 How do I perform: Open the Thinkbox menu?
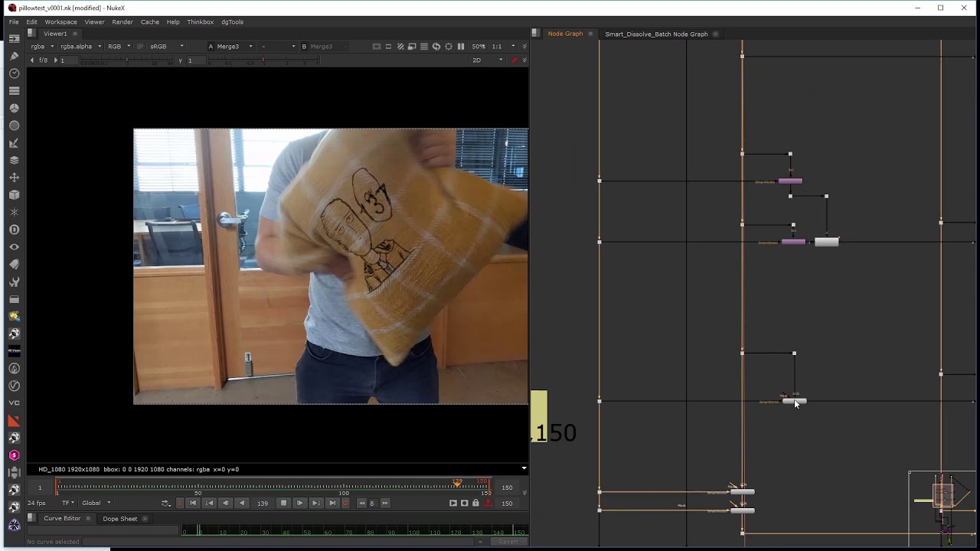pos(201,22)
